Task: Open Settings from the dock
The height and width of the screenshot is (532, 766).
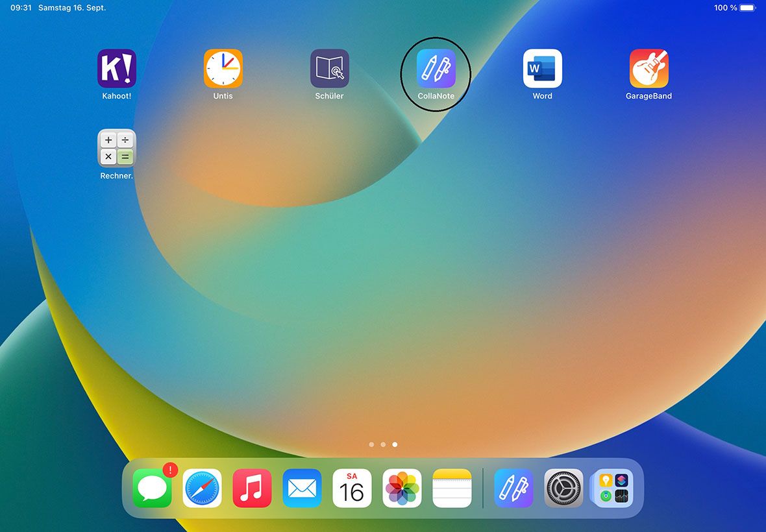Action: pyautogui.click(x=563, y=488)
